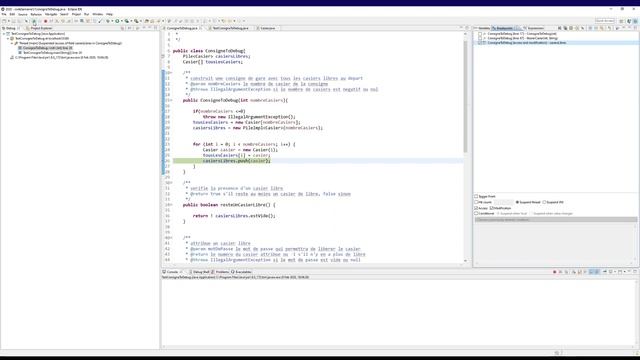The width and height of the screenshot is (640, 360).
Task: Toggle the first breakpoint checkbox (line 17)
Action: pyautogui.click(x=480, y=33)
